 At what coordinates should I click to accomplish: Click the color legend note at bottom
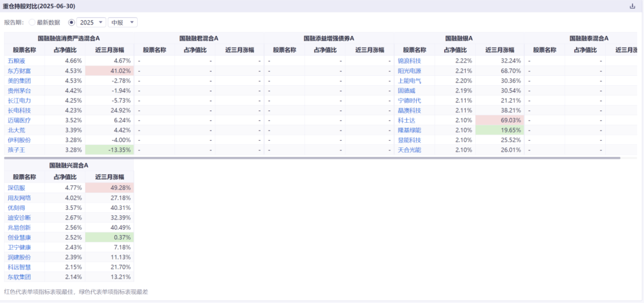coord(76,292)
